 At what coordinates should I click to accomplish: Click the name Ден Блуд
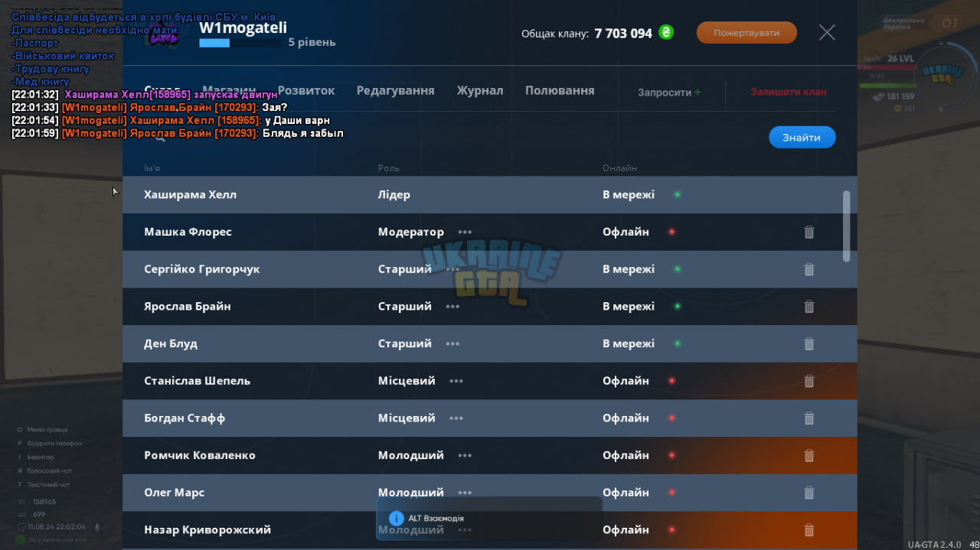(171, 344)
